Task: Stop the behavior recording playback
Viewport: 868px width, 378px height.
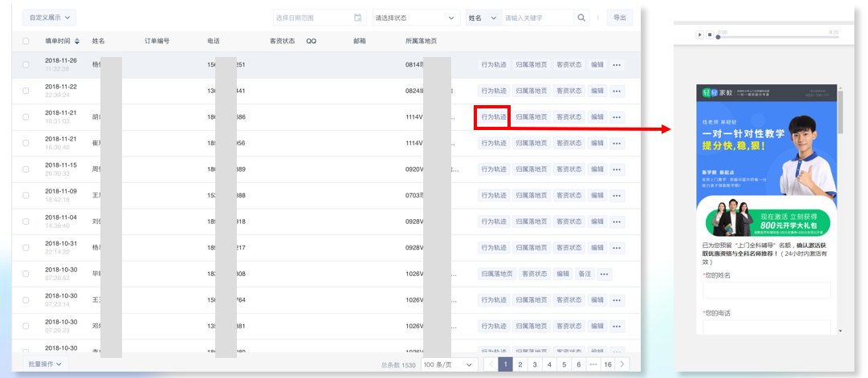Action: pyautogui.click(x=710, y=35)
